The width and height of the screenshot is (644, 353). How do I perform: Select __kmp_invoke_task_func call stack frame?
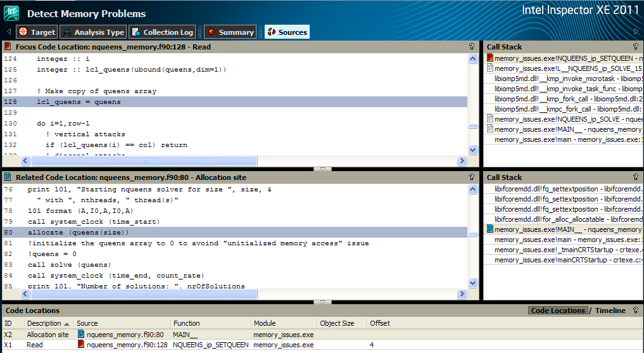coord(564,89)
